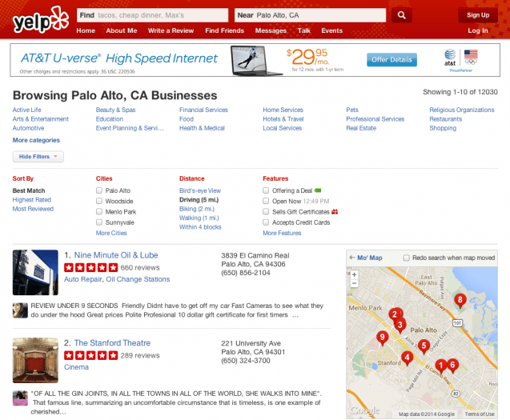This screenshot has width=510, height=420.
Task: Enable Redo search when map moved
Action: (x=406, y=258)
